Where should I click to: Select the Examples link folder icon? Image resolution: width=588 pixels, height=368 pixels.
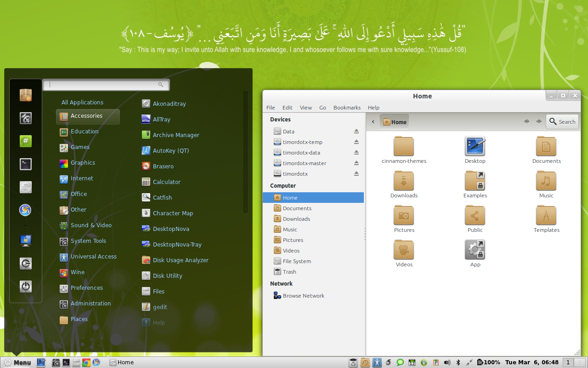tap(475, 181)
